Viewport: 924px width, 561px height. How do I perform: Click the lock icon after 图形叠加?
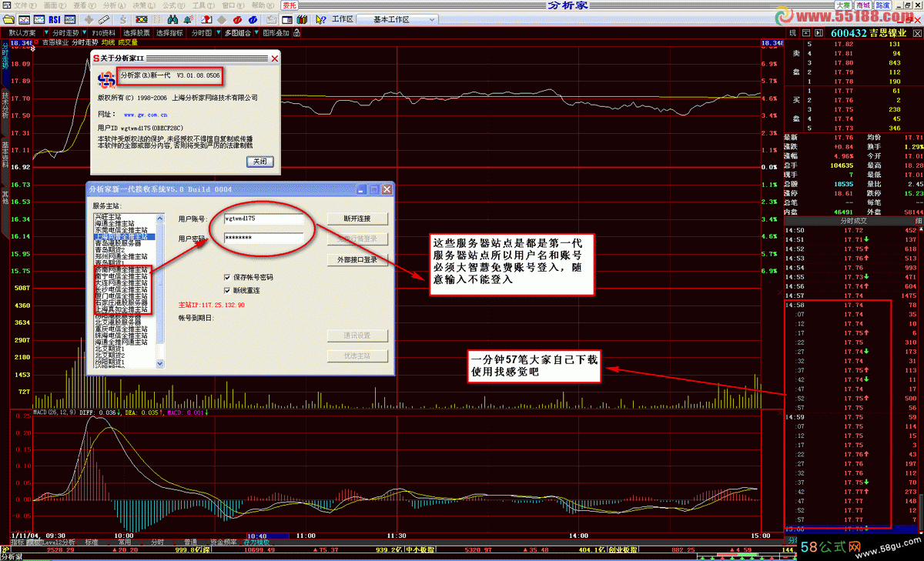(x=296, y=33)
